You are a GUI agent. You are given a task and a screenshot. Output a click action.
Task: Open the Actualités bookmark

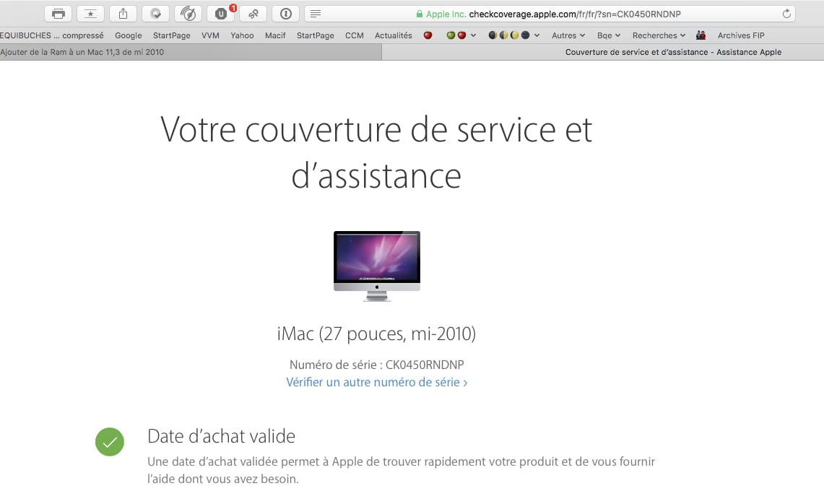(x=393, y=35)
